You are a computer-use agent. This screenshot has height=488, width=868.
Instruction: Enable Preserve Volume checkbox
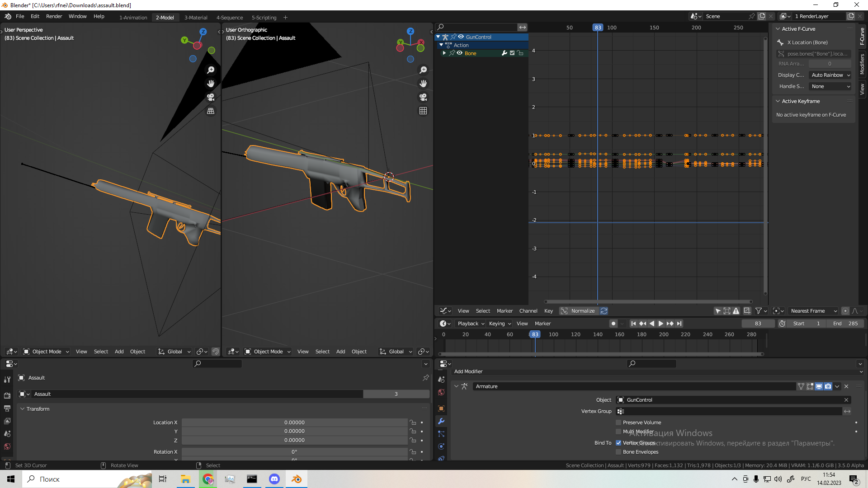[618, 422]
